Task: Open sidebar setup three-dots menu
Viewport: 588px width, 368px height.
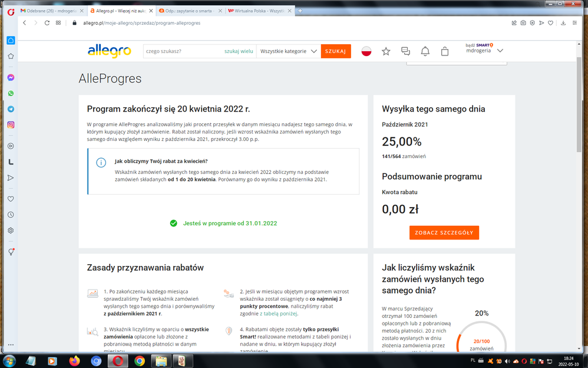Action: [x=11, y=344]
